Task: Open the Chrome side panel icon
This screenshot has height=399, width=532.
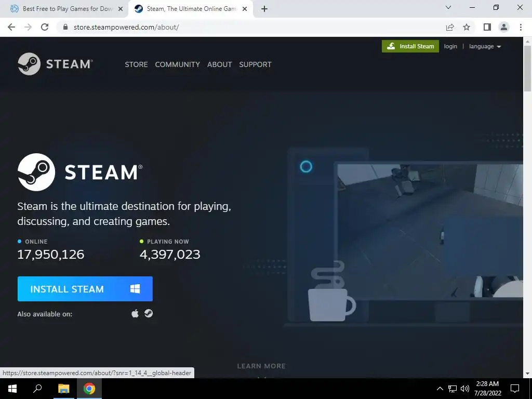Action: 487,27
